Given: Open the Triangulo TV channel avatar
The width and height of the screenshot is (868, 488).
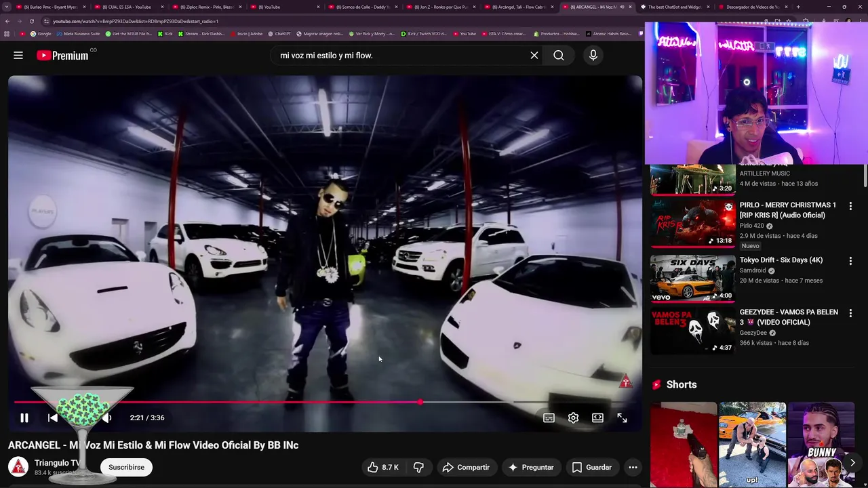Looking at the screenshot, I should point(18,467).
